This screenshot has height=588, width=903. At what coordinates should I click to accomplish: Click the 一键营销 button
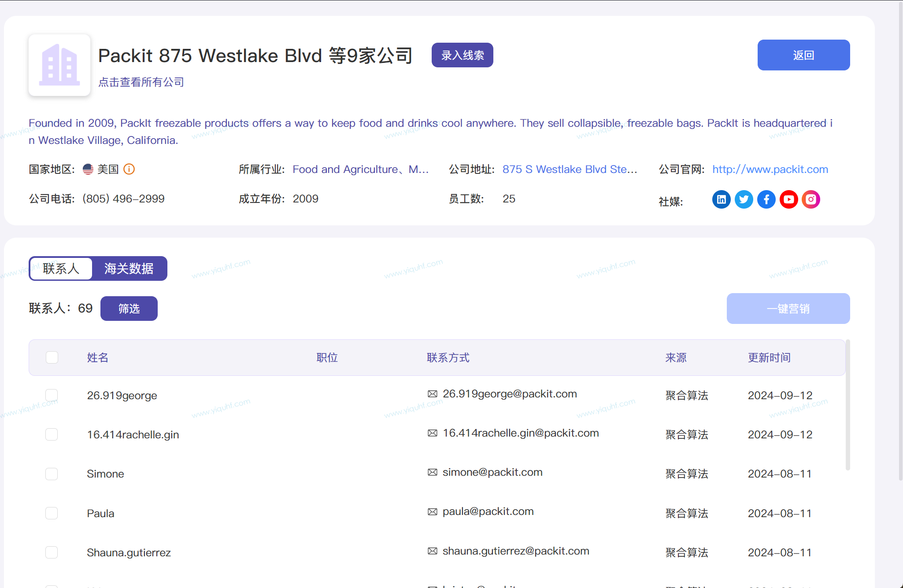pyautogui.click(x=788, y=309)
